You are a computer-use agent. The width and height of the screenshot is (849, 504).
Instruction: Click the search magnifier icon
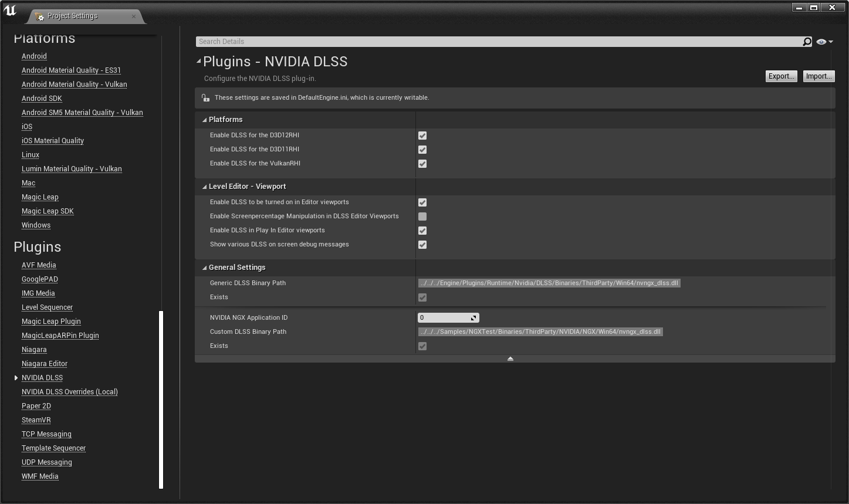(x=807, y=42)
